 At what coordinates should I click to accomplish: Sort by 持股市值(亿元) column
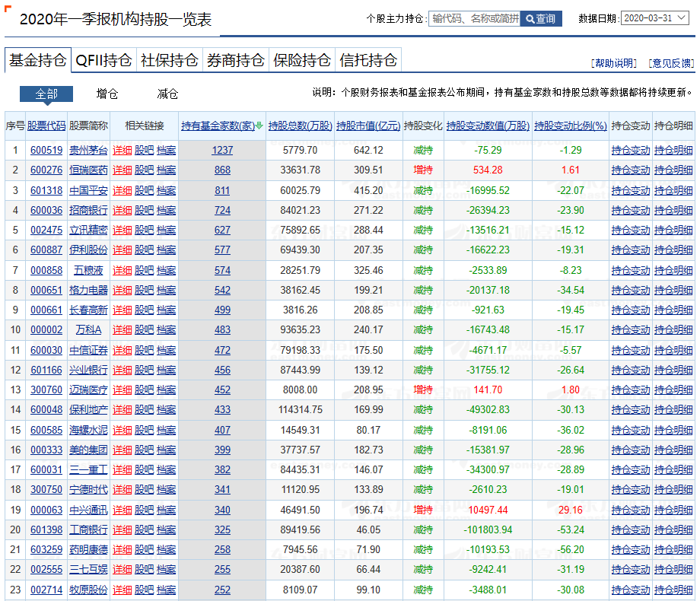(368, 126)
